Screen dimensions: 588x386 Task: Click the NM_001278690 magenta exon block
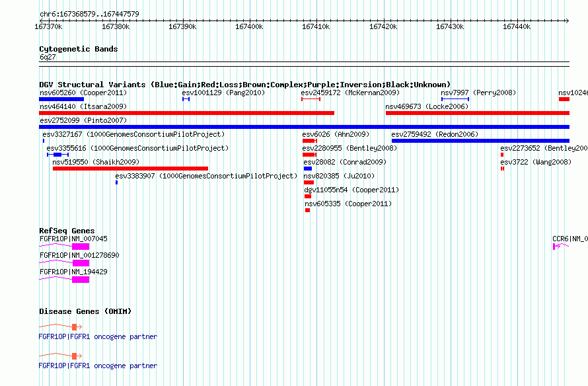[x=81, y=263]
